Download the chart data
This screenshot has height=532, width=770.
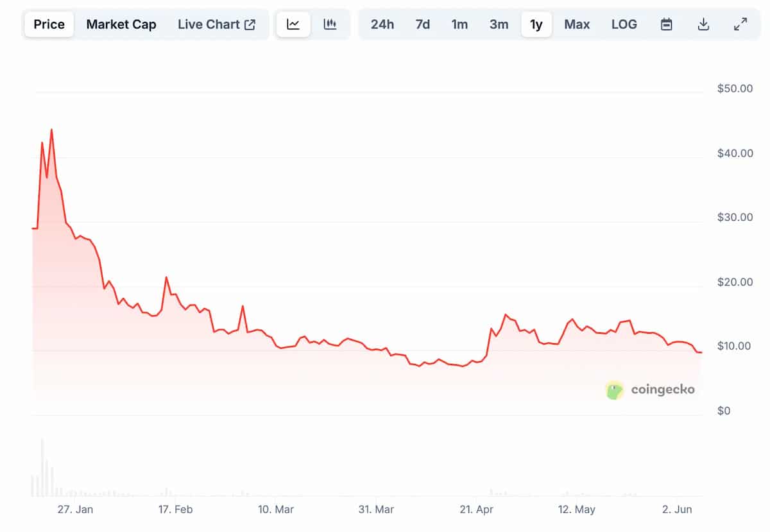click(703, 24)
